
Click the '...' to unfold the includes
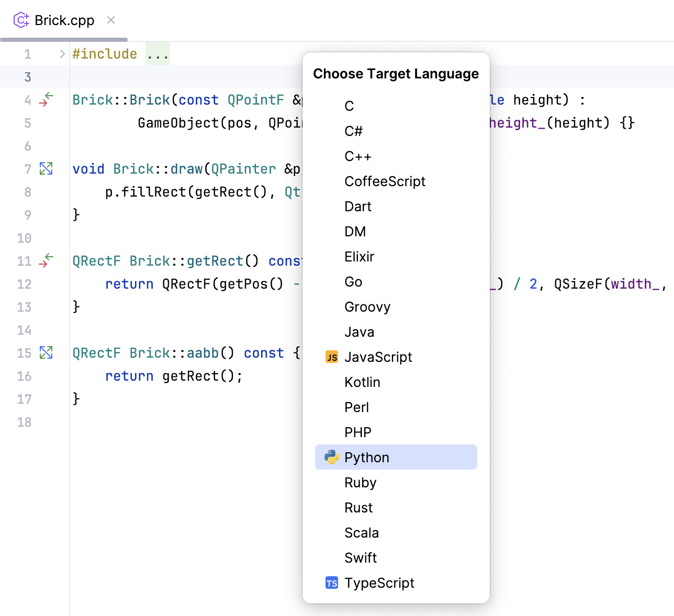point(158,53)
